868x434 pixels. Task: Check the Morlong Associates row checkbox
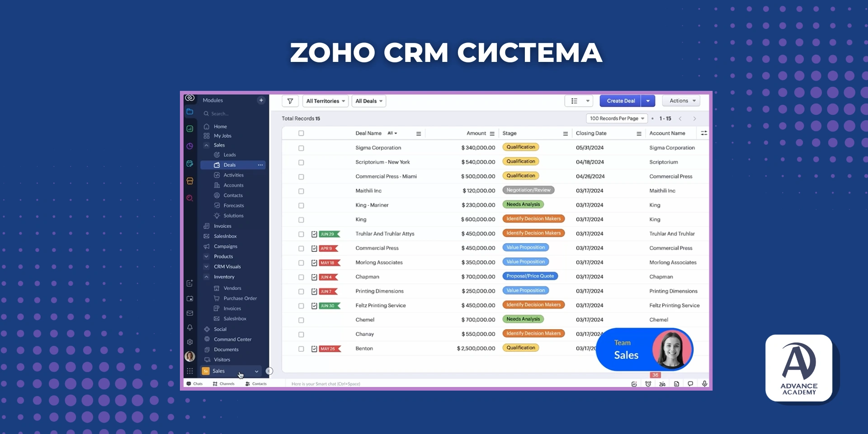coord(301,263)
